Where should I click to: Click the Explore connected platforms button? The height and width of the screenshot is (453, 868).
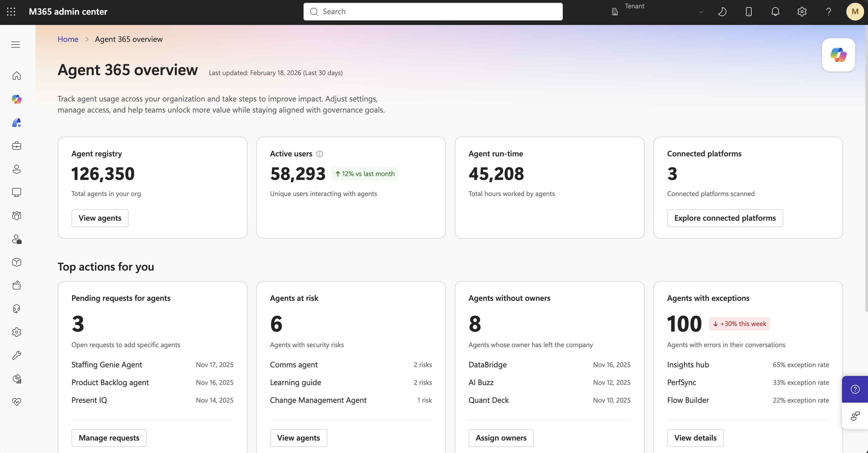coord(725,218)
